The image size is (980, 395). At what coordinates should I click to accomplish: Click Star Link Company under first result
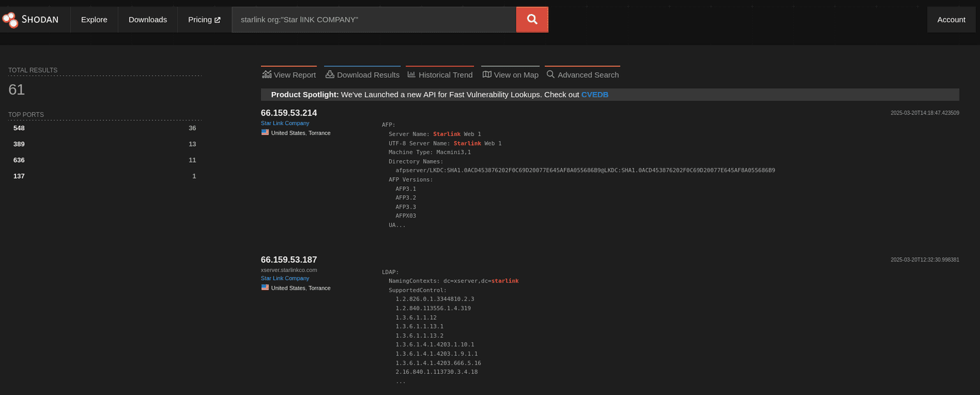tap(285, 123)
